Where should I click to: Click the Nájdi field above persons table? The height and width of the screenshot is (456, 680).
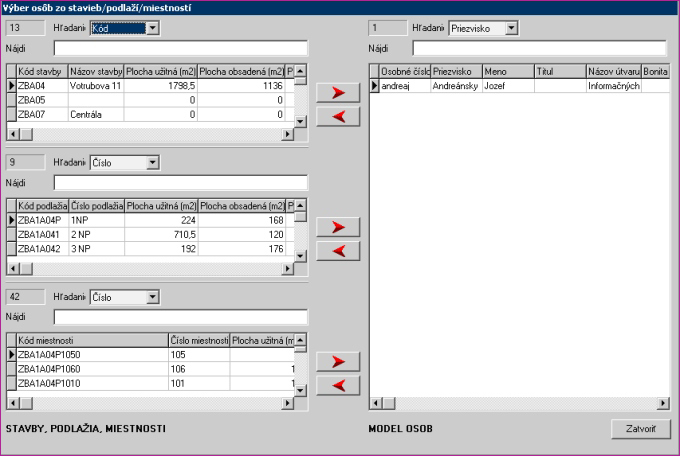(x=538, y=48)
